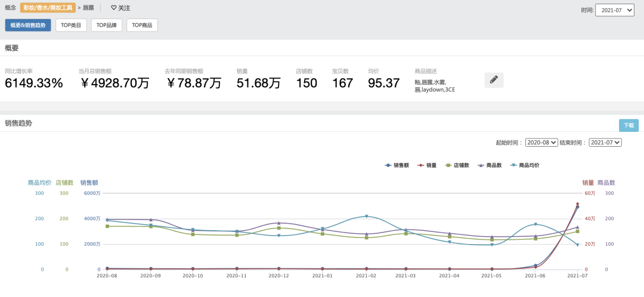Click the 下载 download button
Screen dimensions: 644x297
629,125
